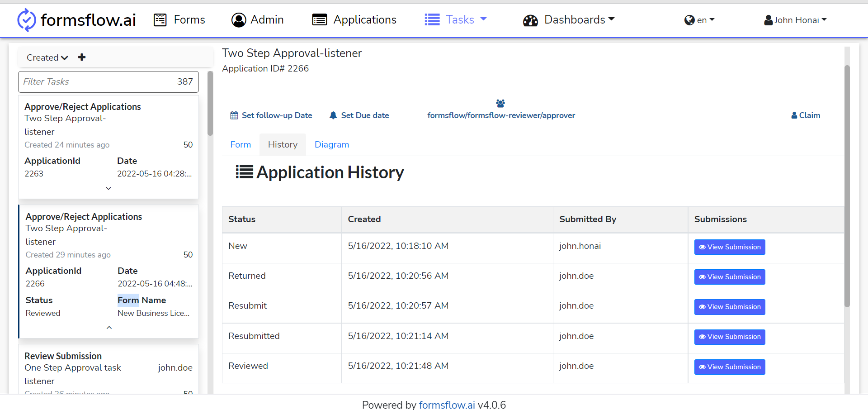Click the main panel vertical scrollbar
This screenshot has height=410, width=868.
click(847, 186)
